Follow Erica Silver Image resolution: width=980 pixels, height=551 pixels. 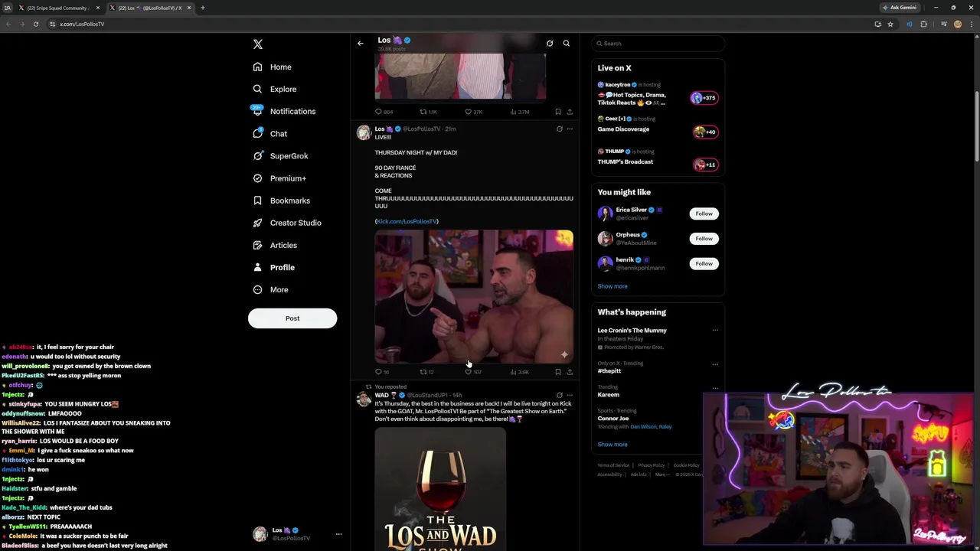704,214
